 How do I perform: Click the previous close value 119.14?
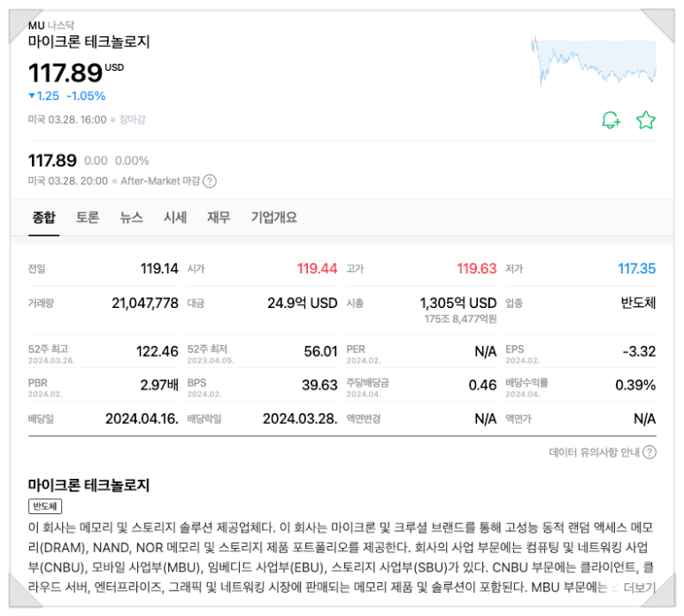coord(159,269)
